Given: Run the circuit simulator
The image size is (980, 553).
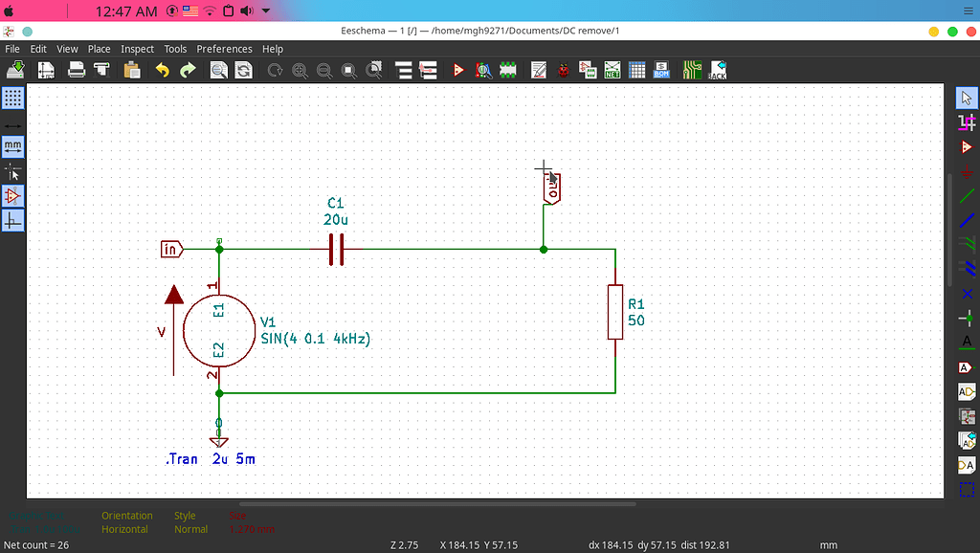Looking at the screenshot, I should [457, 69].
